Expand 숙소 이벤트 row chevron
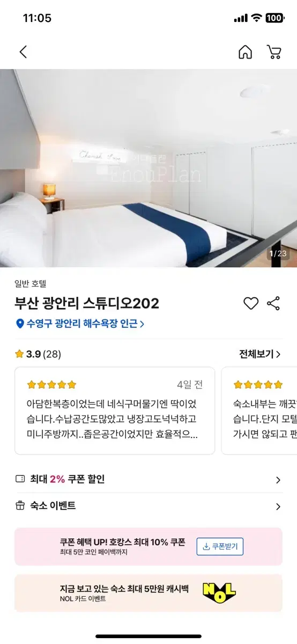The image size is (297, 644). pyautogui.click(x=278, y=506)
